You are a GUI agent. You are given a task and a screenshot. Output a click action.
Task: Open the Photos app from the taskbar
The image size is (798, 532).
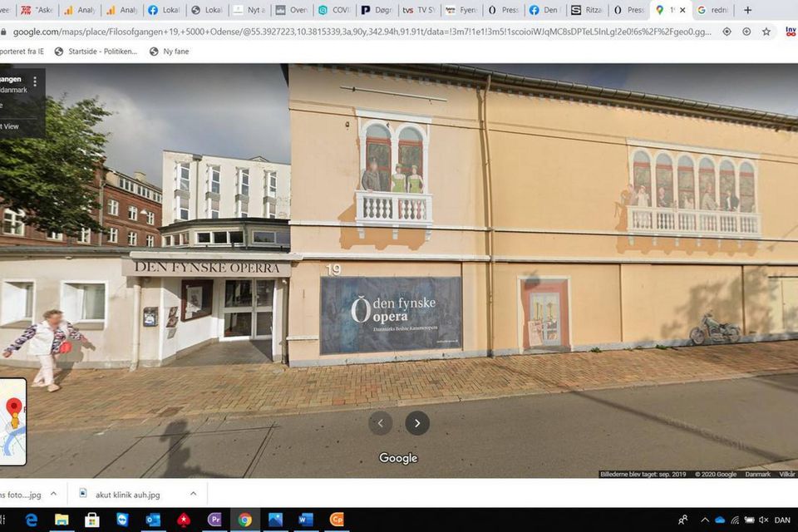tap(275, 520)
